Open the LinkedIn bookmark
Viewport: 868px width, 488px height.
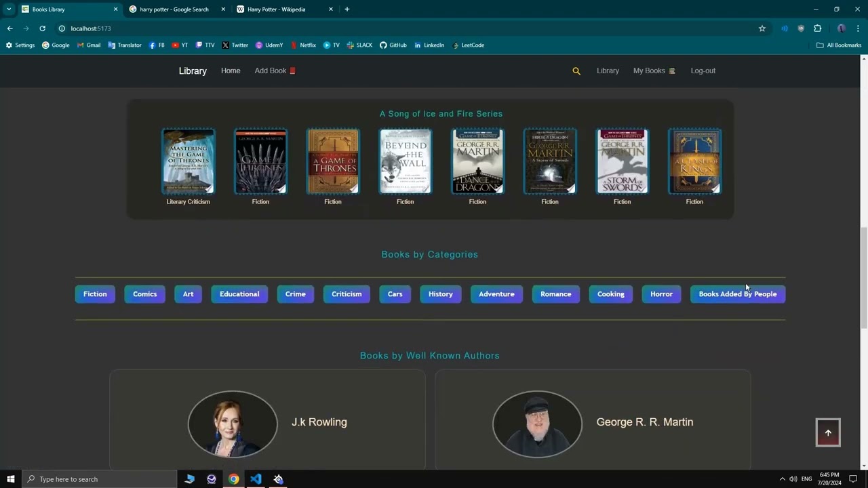[429, 45]
